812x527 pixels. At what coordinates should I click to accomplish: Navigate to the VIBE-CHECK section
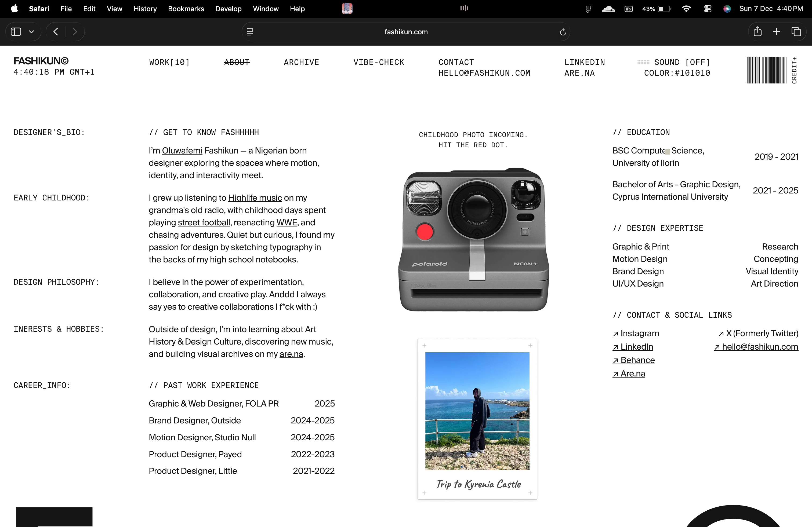[x=378, y=62]
